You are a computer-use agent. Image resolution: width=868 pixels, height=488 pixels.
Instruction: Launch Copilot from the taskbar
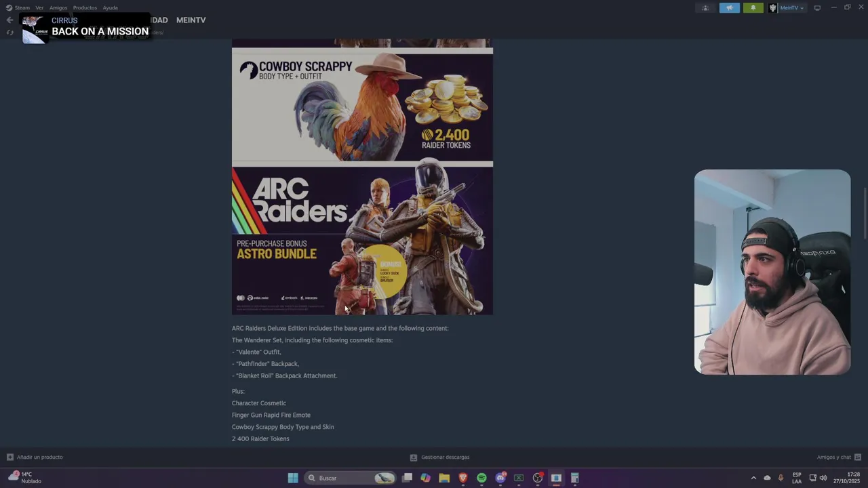point(425,478)
